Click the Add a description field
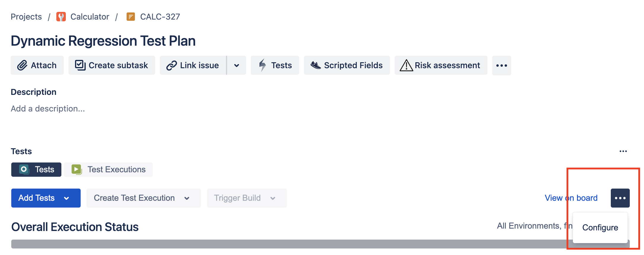Screen dimensions: 644x255 pyautogui.click(x=48, y=109)
